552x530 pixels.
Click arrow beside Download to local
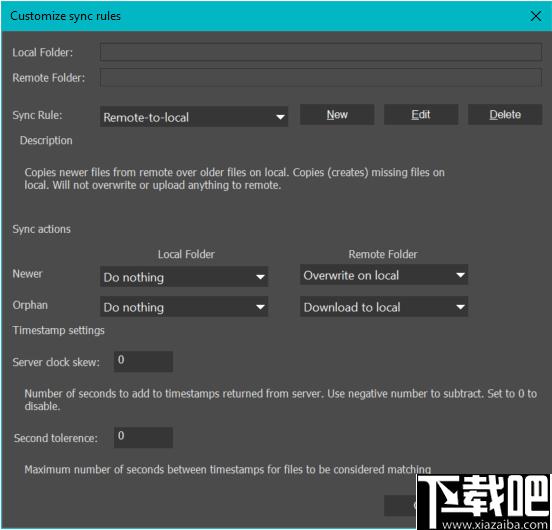460,307
